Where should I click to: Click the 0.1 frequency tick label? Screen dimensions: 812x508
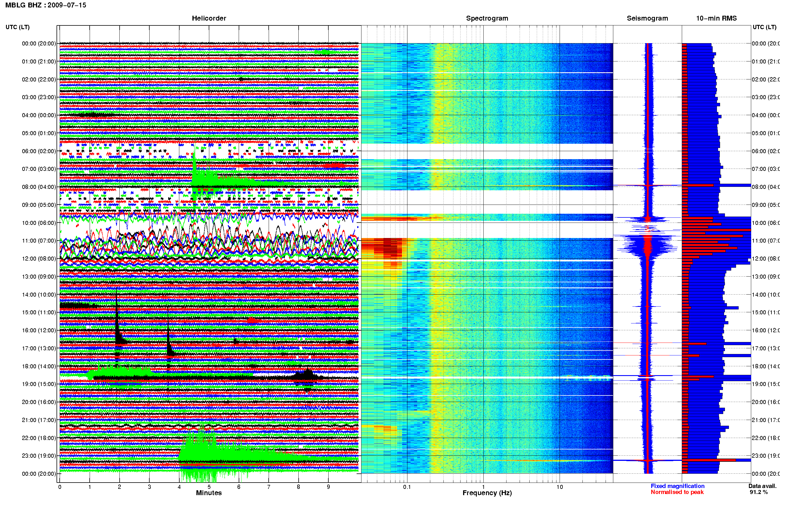(407, 487)
